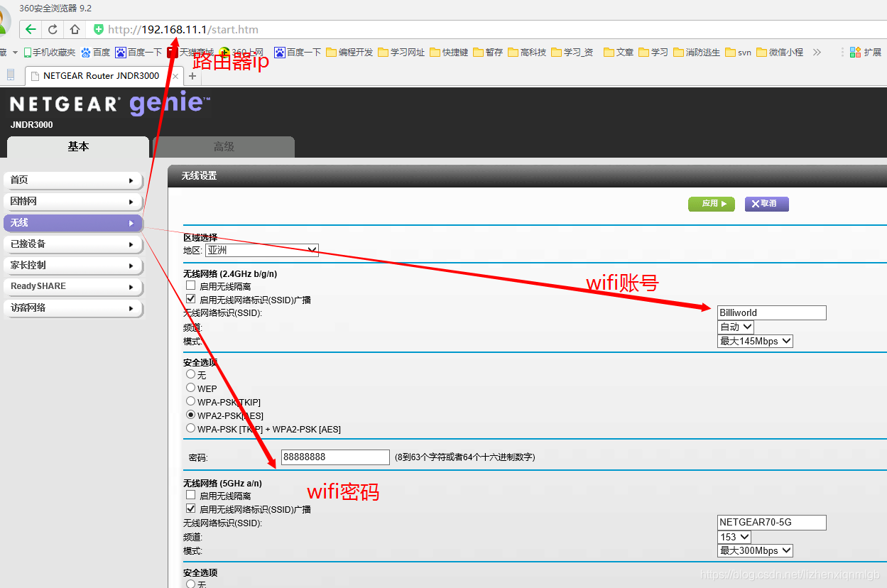Toggle the browser sidebar icon left of tabs
The width and height of the screenshot is (887, 588).
click(11, 75)
